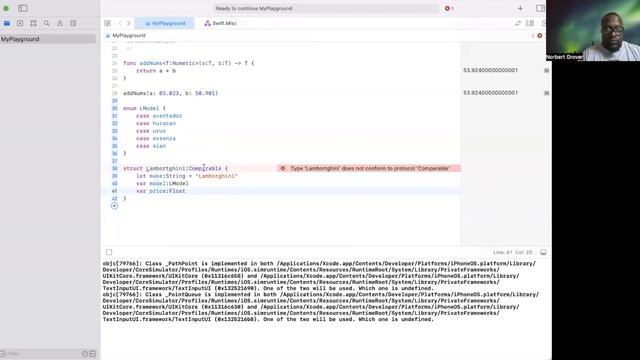
Task: Show Quick Look for line 28 result
Action: [546, 93]
